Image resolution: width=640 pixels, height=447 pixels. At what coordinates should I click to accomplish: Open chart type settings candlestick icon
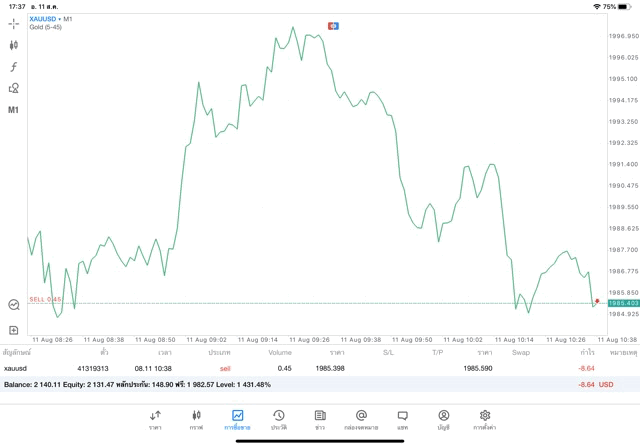(14, 45)
